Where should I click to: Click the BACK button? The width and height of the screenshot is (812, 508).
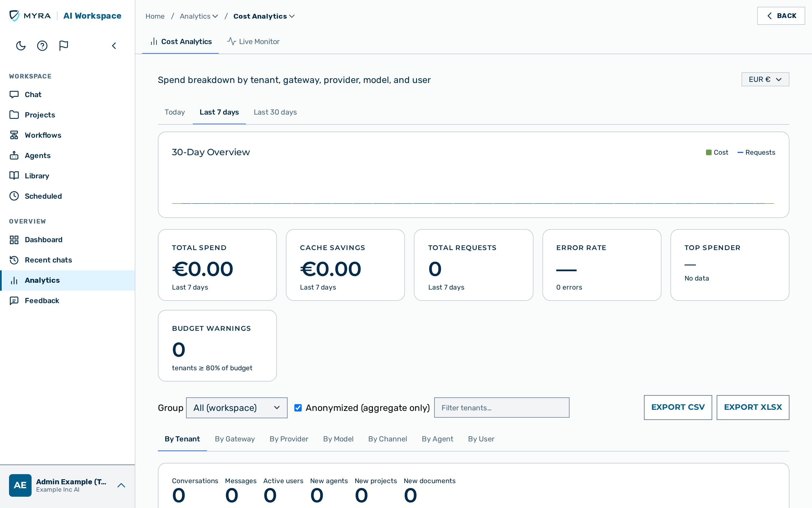click(781, 16)
